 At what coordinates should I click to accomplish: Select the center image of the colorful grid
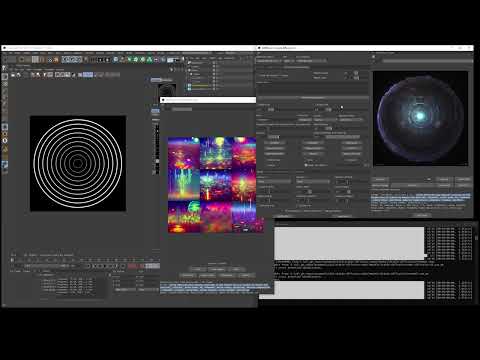click(216, 185)
